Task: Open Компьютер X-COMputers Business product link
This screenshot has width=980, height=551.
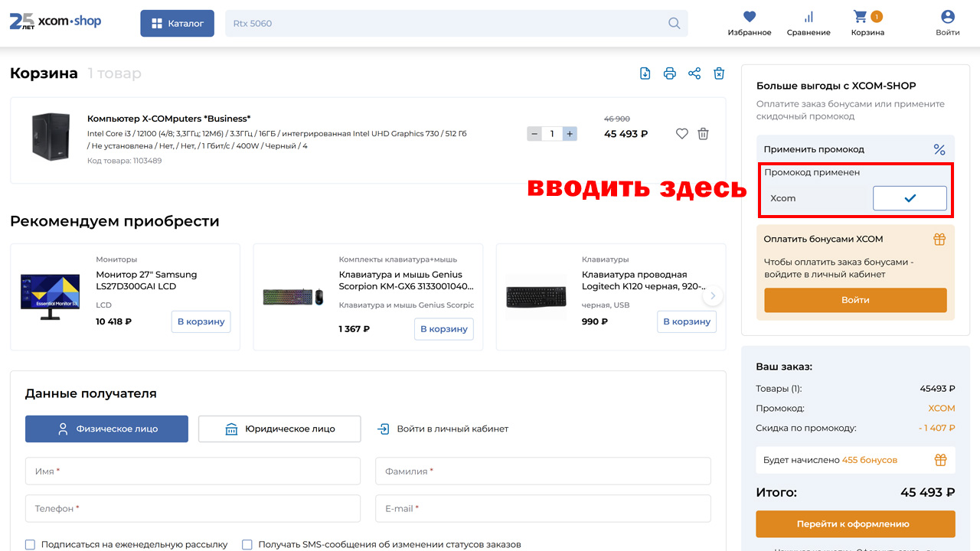Action: pyautogui.click(x=169, y=119)
